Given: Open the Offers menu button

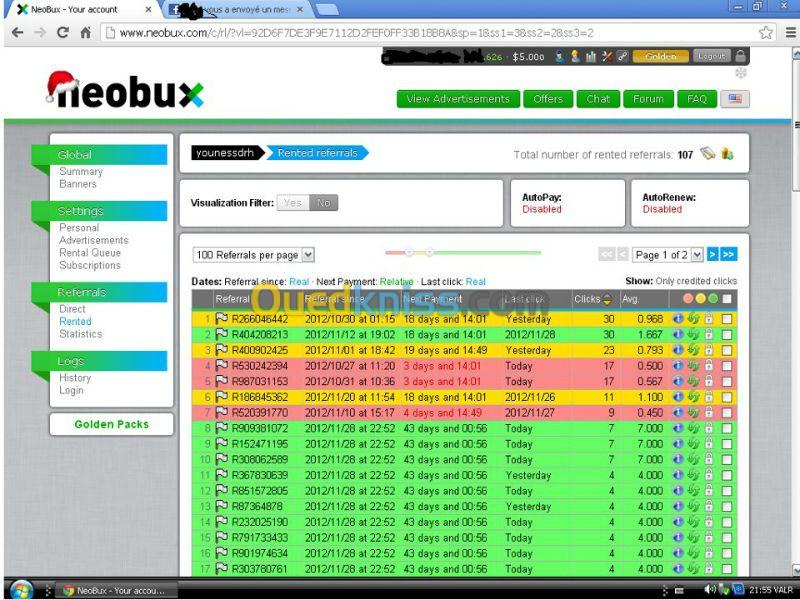Looking at the screenshot, I should [548, 99].
